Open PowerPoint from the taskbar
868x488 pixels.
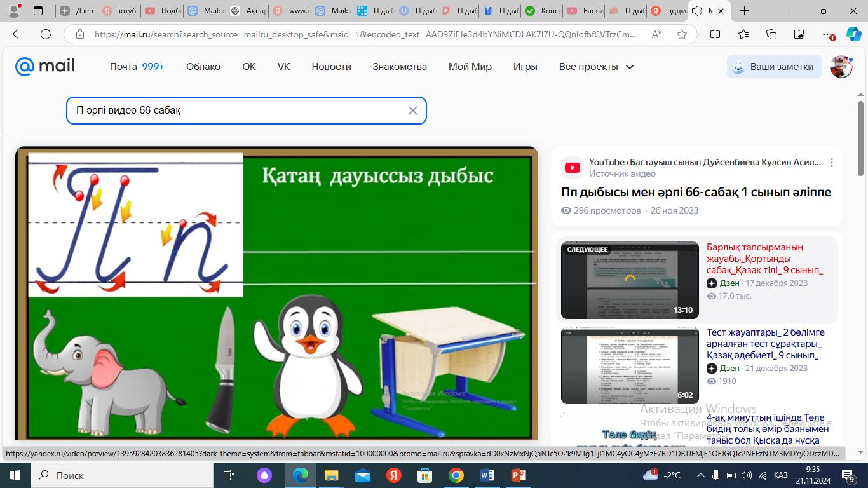point(519,475)
